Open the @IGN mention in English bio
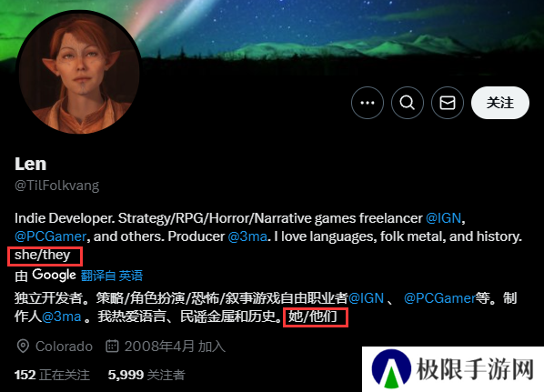This screenshot has height=392, width=544. [x=443, y=218]
